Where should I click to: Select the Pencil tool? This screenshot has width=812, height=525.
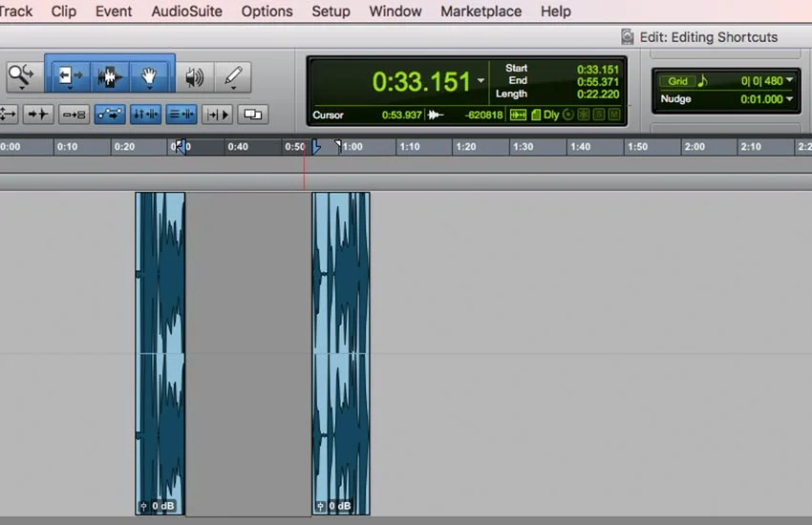[x=233, y=76]
